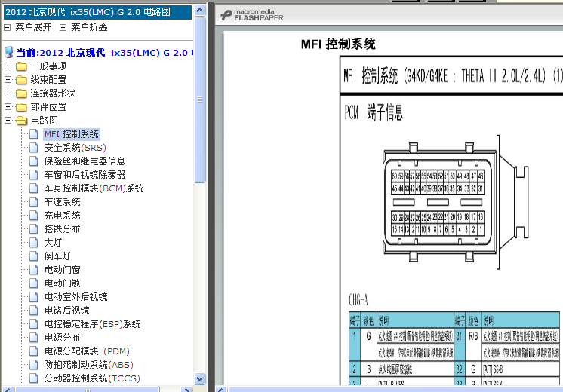The width and height of the screenshot is (563, 392).
Task: Click the computer icon beside 当前
Action: [x=8, y=52]
